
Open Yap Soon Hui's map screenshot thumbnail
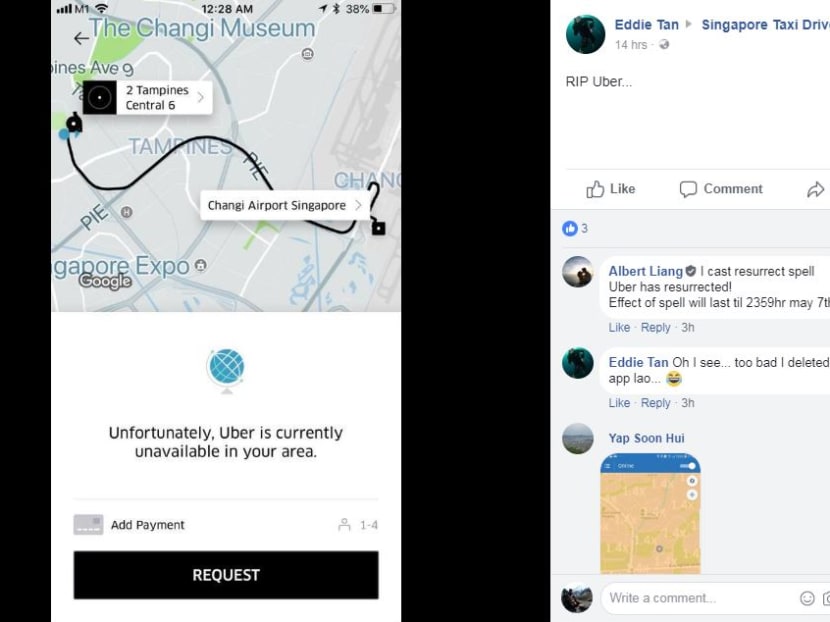(650, 513)
